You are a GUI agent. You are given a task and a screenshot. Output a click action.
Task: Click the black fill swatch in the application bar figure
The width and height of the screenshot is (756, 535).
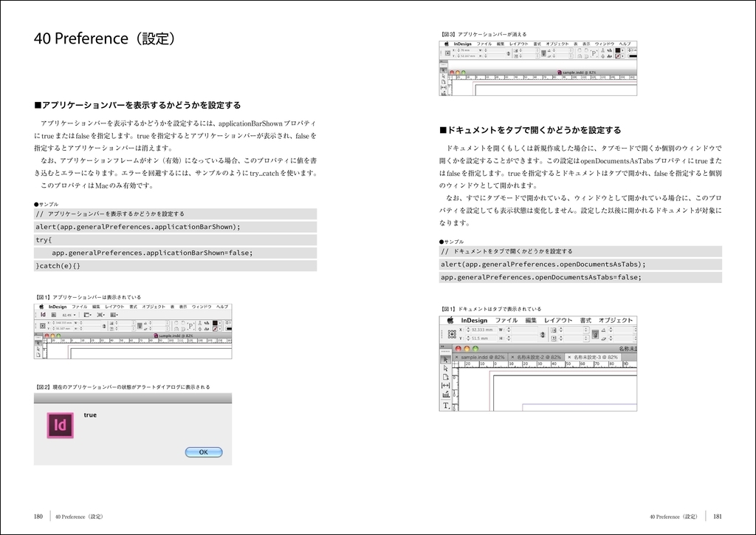click(215, 323)
